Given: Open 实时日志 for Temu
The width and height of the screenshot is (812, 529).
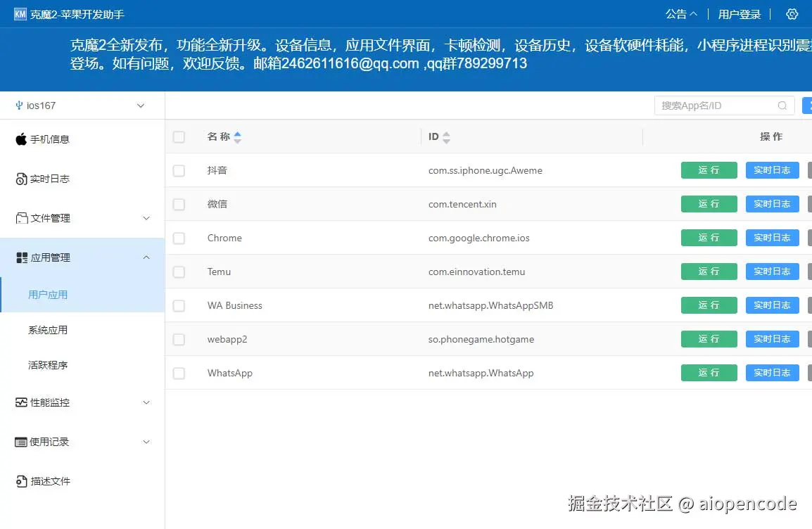Looking at the screenshot, I should pyautogui.click(x=772, y=272).
